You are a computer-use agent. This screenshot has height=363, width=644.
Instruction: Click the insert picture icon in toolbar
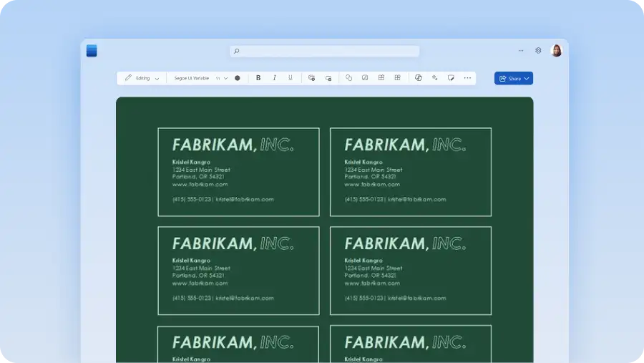[365, 78]
